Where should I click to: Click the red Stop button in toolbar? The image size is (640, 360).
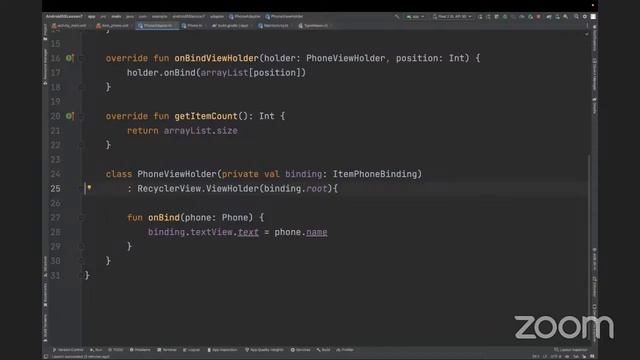click(x=539, y=17)
